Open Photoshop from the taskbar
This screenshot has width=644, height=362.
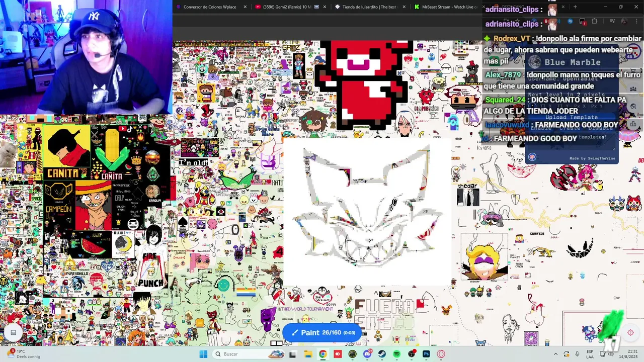tap(426, 354)
